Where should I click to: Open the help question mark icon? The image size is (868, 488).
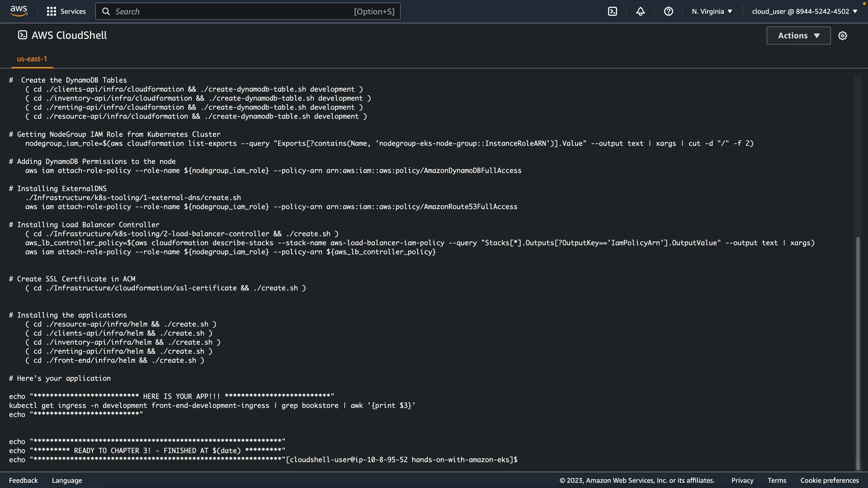[668, 11]
